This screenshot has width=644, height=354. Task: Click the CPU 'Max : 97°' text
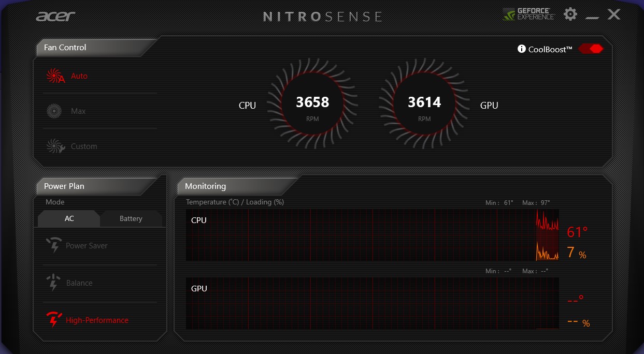(536, 203)
